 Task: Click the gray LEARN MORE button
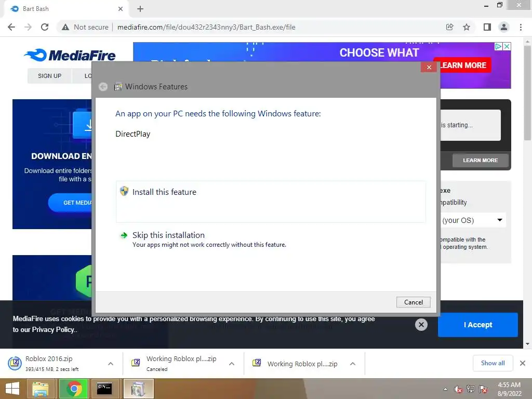(480, 160)
